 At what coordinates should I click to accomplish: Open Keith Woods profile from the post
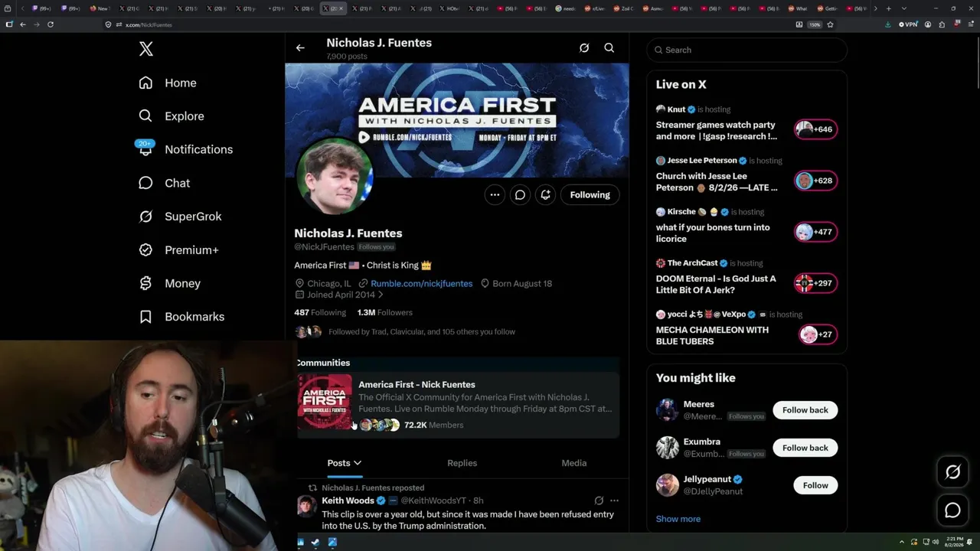[x=348, y=500]
